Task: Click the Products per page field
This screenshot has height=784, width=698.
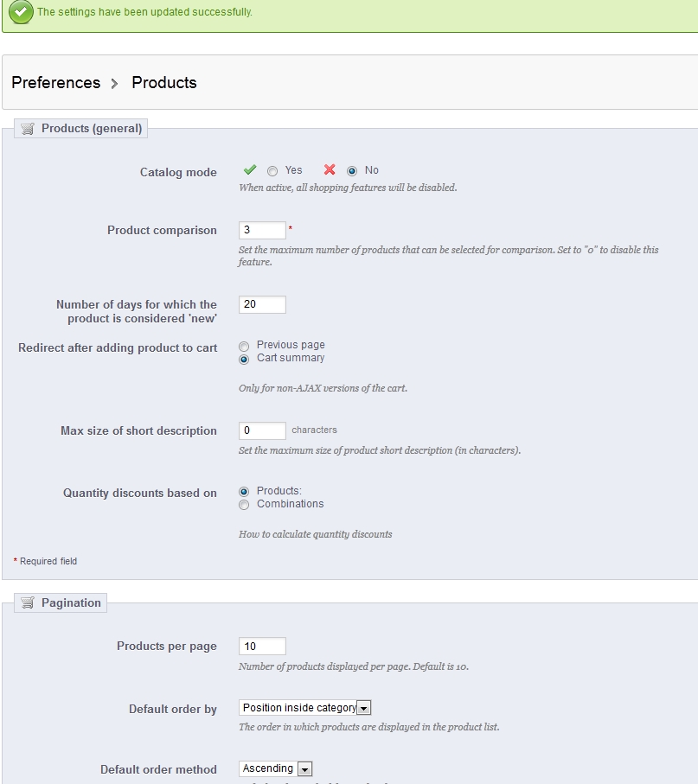Action: coord(262,646)
